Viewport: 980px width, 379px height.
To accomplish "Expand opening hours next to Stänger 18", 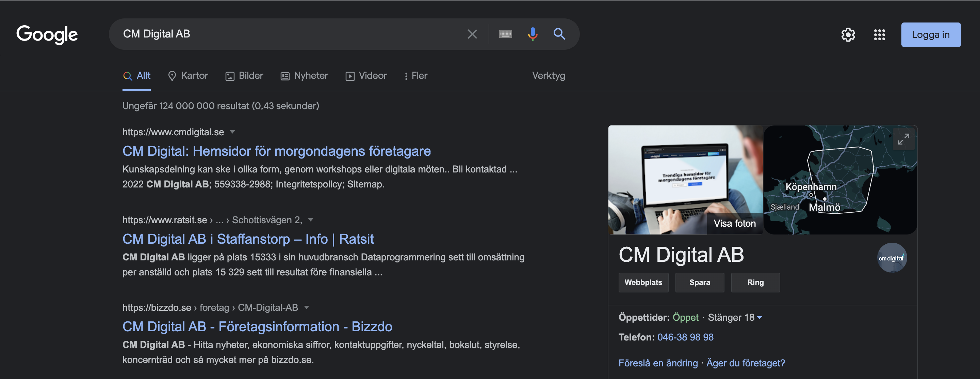I will (x=760, y=317).
